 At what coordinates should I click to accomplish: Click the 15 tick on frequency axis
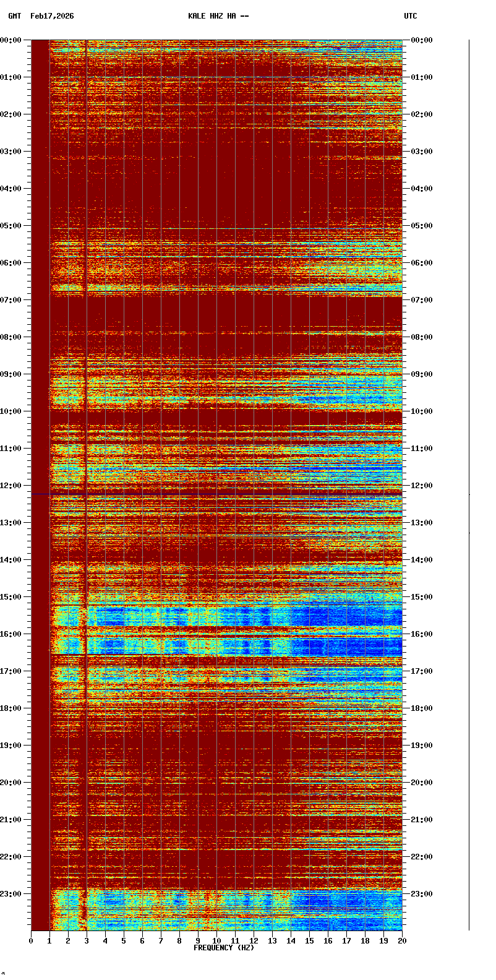point(309,941)
